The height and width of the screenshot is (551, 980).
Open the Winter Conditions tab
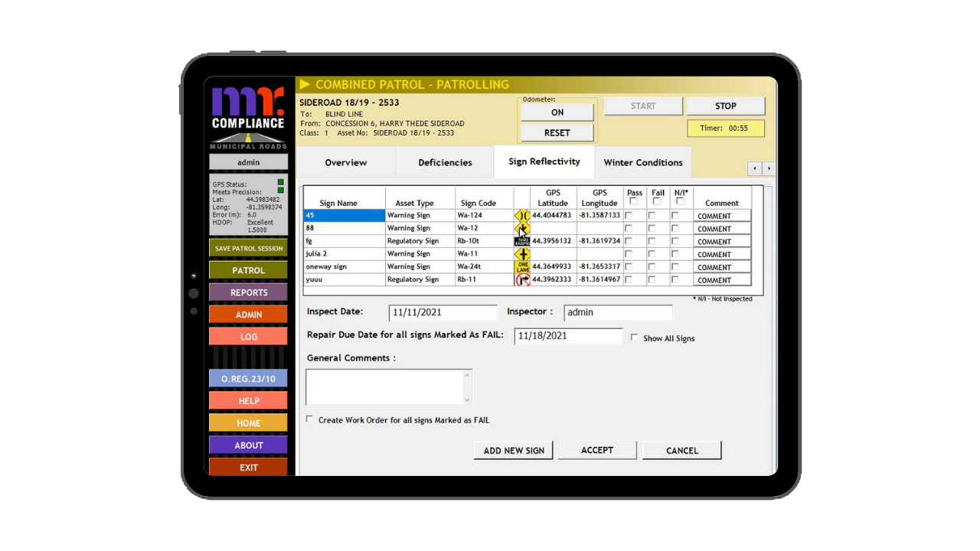point(643,162)
